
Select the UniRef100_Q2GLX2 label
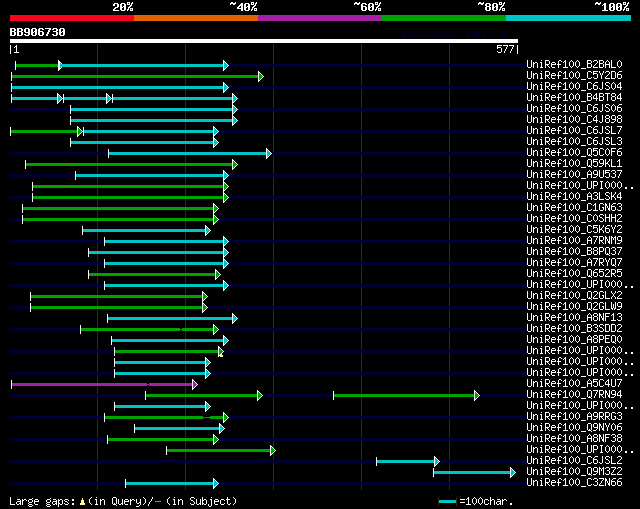574,296
